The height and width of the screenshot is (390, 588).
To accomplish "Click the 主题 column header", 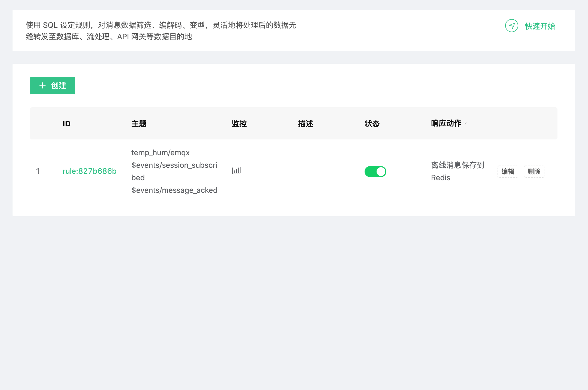I will pyautogui.click(x=139, y=124).
